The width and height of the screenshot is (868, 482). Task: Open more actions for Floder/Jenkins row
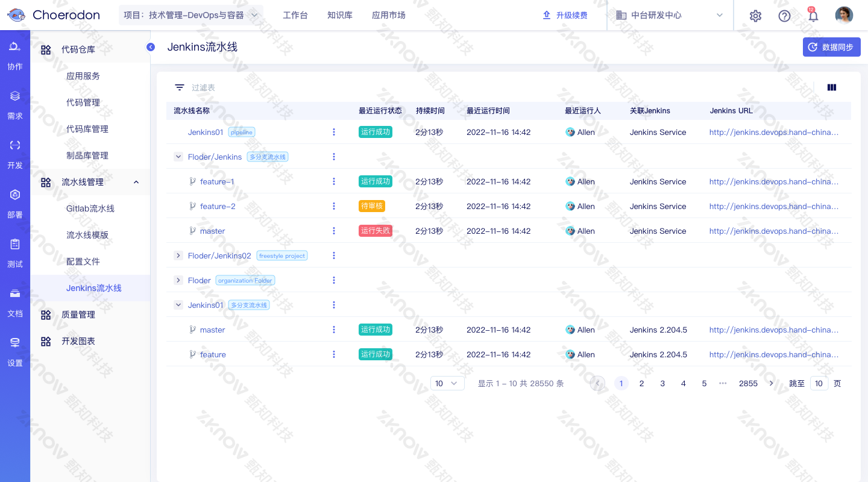[334, 157]
